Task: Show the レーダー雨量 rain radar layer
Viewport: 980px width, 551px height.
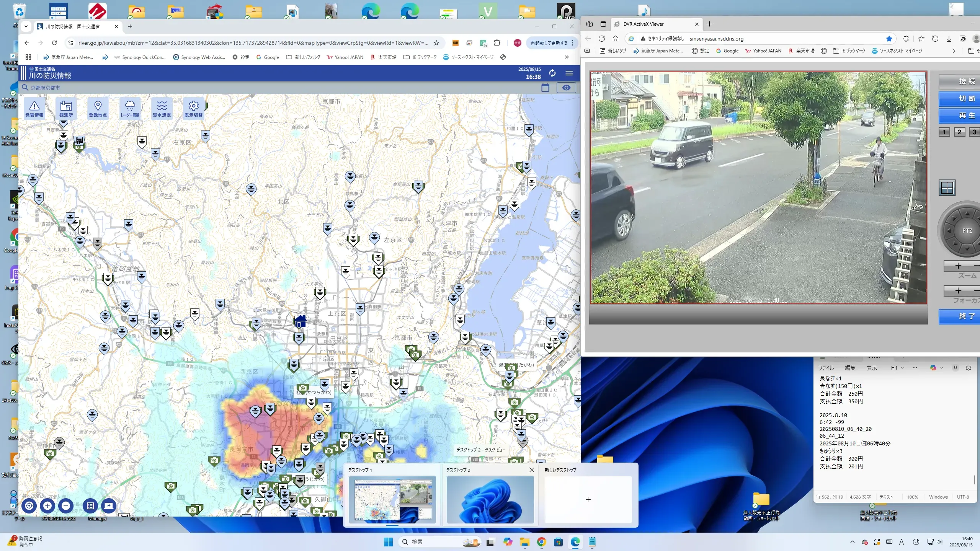Action: [130, 108]
